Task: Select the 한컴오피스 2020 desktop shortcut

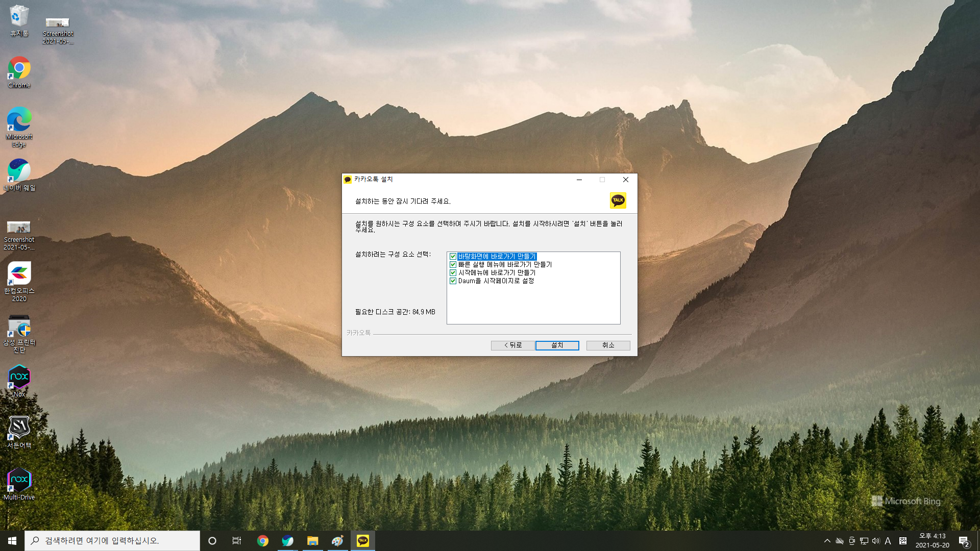Action: tap(19, 282)
